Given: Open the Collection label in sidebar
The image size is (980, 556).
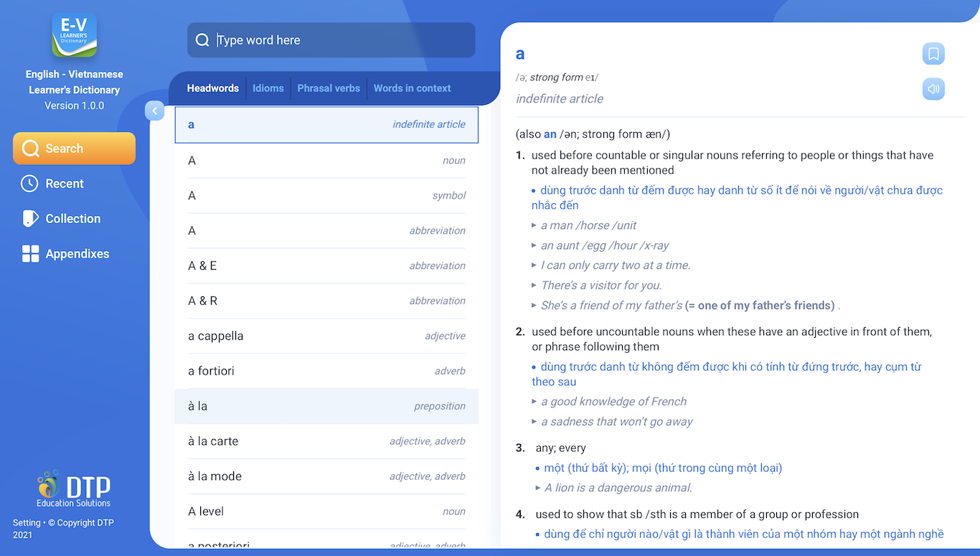Looking at the screenshot, I should (x=73, y=219).
